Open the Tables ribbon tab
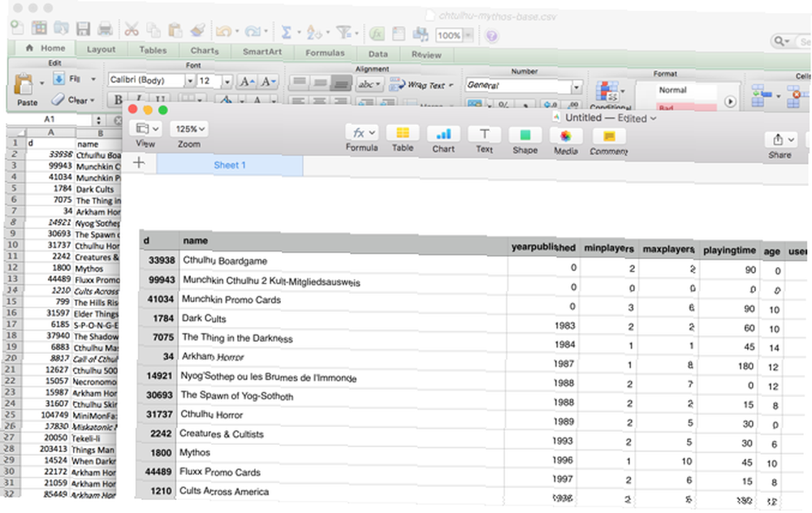 153,50
